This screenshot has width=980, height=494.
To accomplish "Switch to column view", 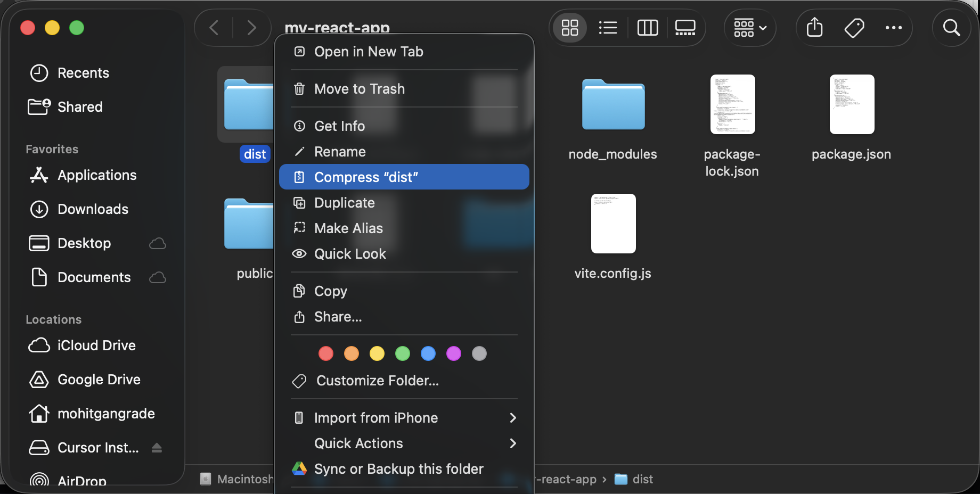I will click(x=647, y=28).
